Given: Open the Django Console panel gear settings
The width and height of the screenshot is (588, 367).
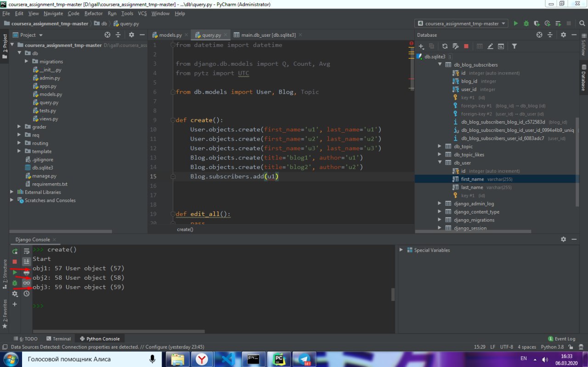Looking at the screenshot, I should pos(563,239).
